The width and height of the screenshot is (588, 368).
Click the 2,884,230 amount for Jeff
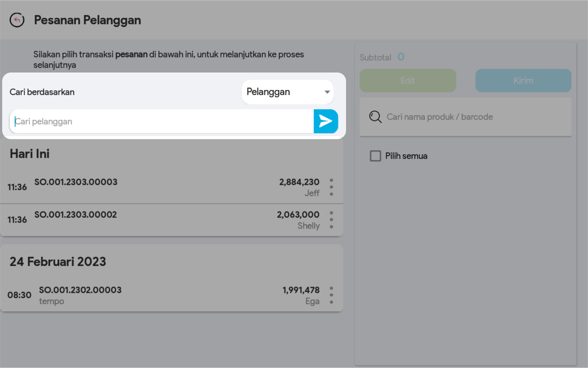[299, 182]
